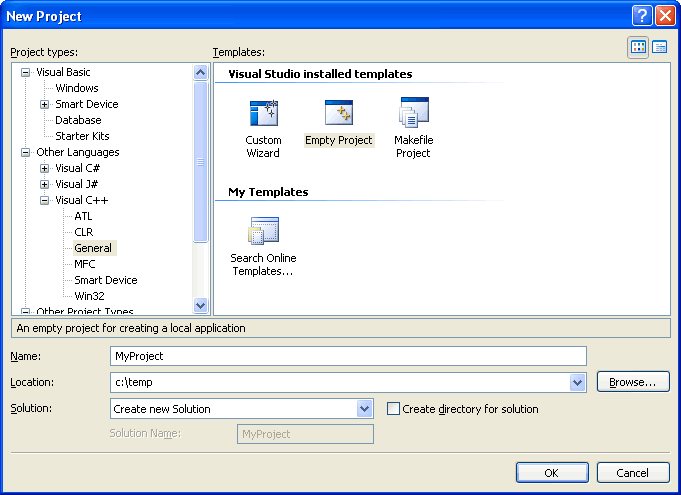Viewport: 681px width, 495px height.
Task: Select Smart Device under Visual C++
Action: [x=106, y=280]
